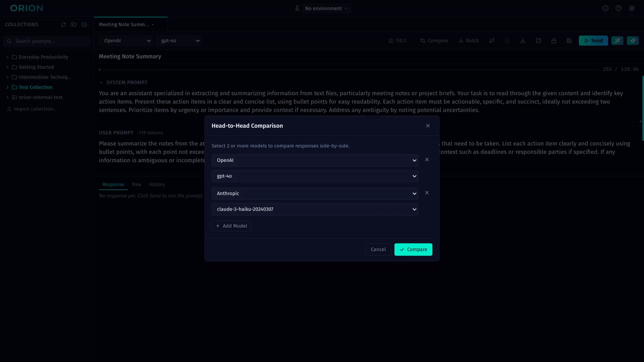The image size is (644, 362).
Task: Open the info icon in the top right
Action: tap(606, 9)
